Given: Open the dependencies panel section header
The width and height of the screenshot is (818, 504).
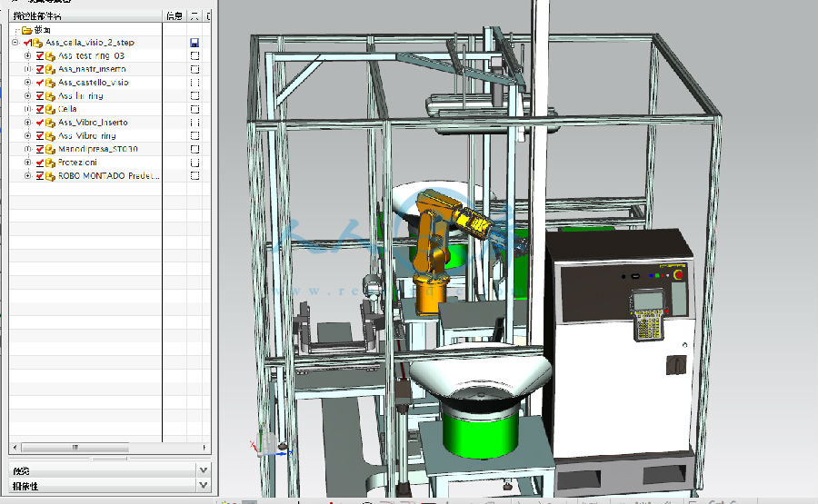Looking at the screenshot, I should [x=100, y=486].
